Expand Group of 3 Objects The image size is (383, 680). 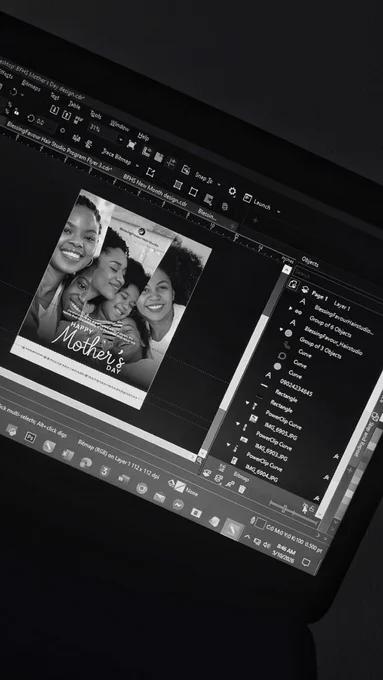282,330
